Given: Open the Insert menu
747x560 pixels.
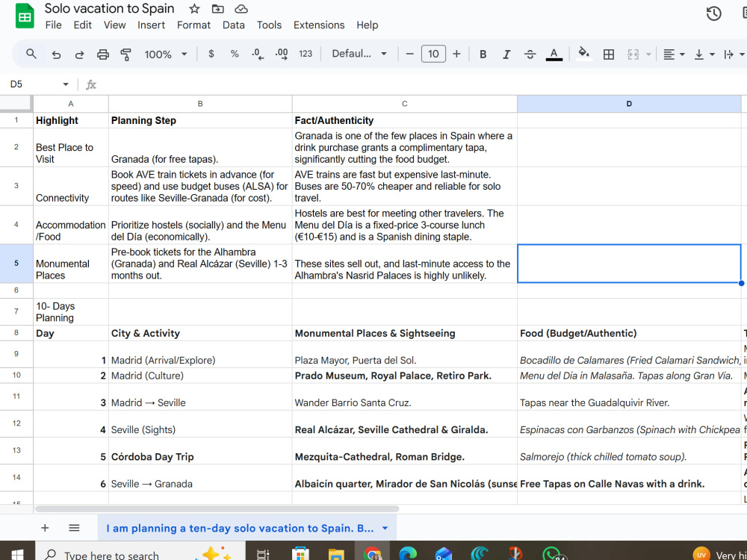Looking at the screenshot, I should click(x=151, y=25).
